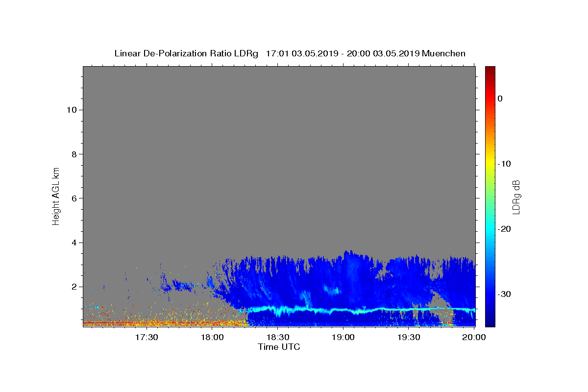Click the red-orange noise band near ground at 17:30

pos(147,322)
